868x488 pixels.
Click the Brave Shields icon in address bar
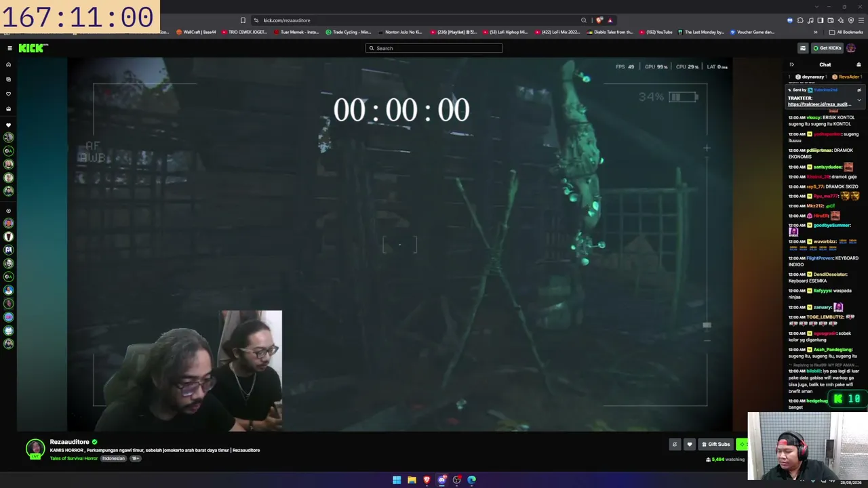point(599,20)
